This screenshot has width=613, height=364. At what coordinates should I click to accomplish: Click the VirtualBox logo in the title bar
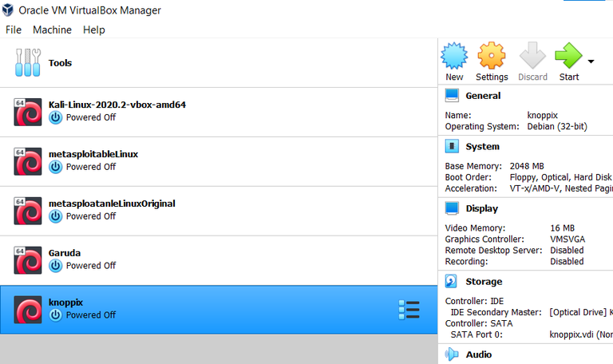click(x=8, y=10)
